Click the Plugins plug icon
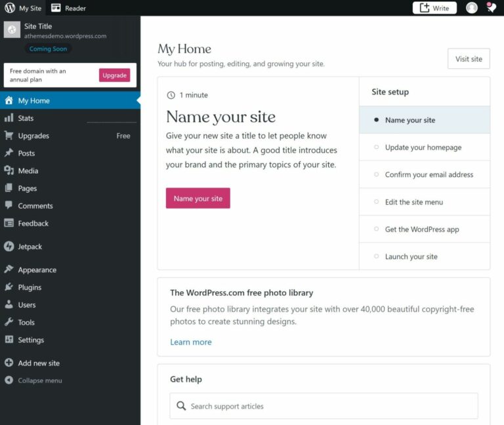The image size is (504, 425). (9, 287)
